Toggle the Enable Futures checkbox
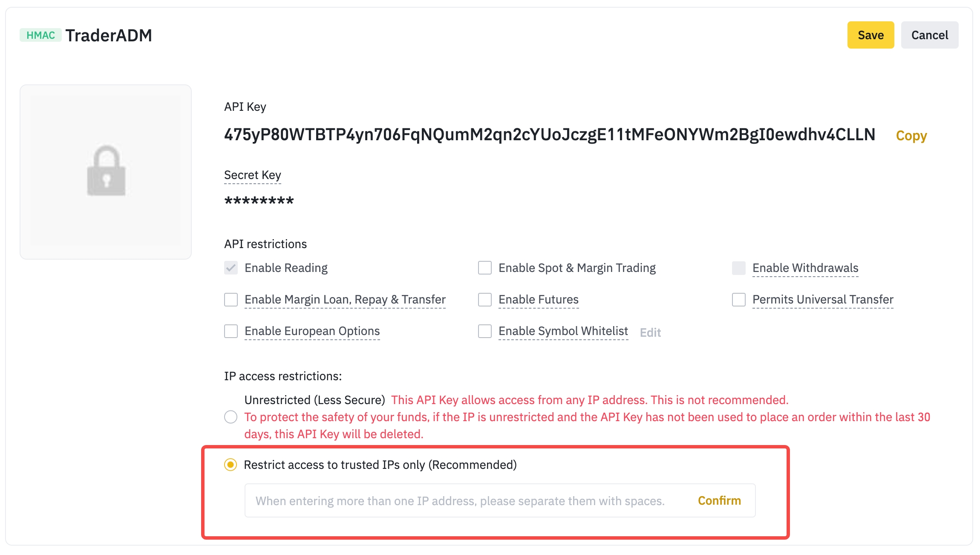 coord(484,299)
